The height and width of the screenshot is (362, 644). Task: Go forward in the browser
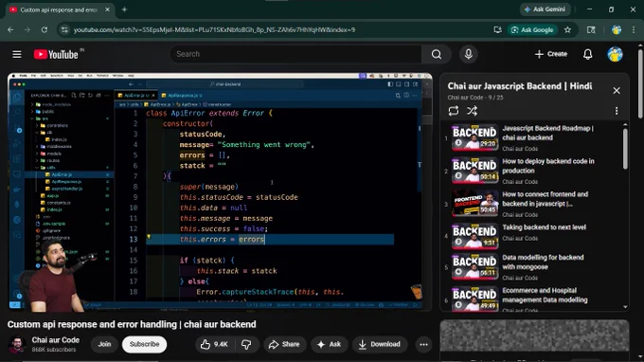pyautogui.click(x=27, y=30)
